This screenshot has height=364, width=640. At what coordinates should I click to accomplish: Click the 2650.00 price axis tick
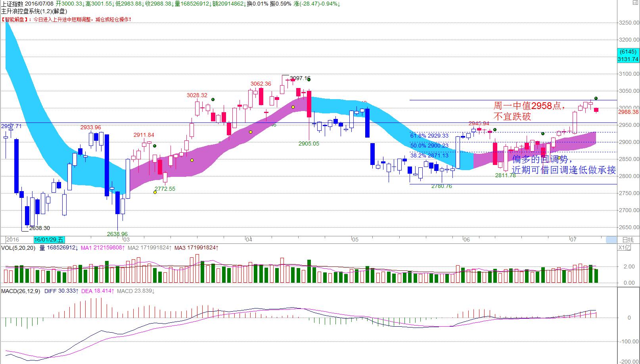click(x=630, y=228)
